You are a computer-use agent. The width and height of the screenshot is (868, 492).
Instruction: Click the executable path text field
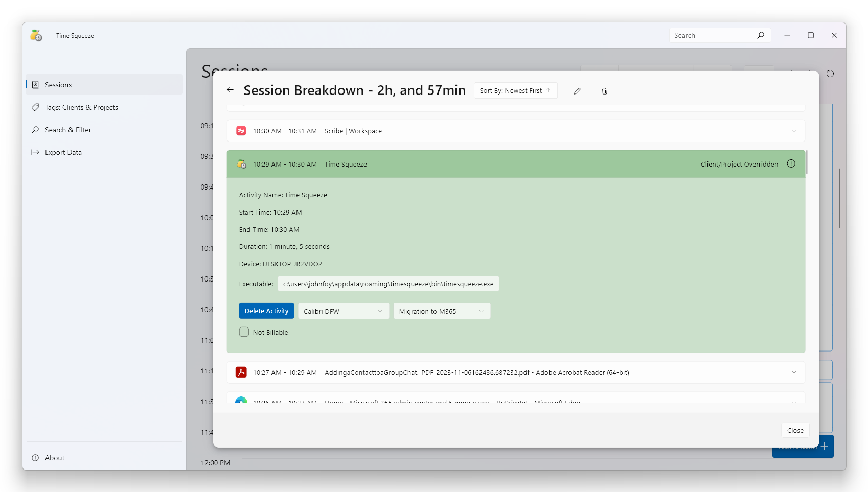pyautogui.click(x=388, y=284)
